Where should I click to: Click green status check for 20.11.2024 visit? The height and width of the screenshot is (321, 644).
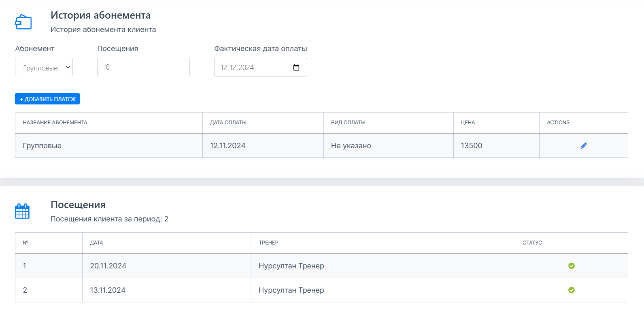[571, 266]
